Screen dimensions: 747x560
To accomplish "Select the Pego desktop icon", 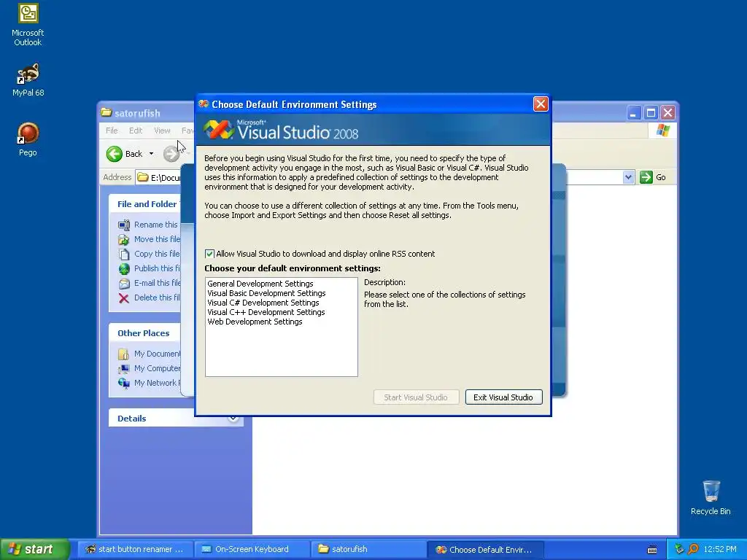I will coord(28,139).
